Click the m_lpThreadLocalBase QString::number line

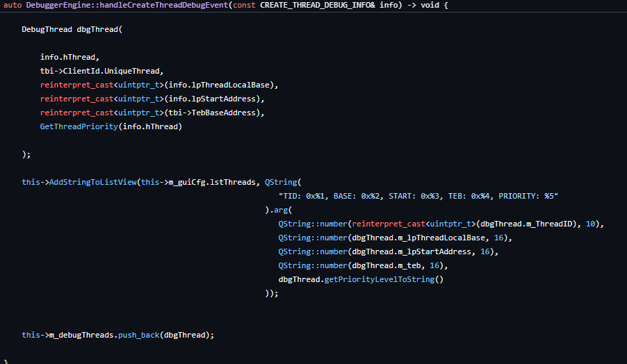[395, 238]
